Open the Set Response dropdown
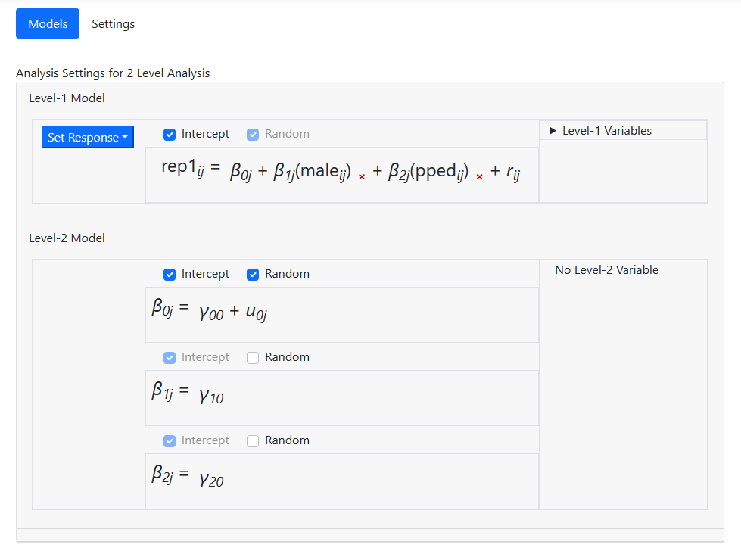The width and height of the screenshot is (741, 560). (x=87, y=137)
